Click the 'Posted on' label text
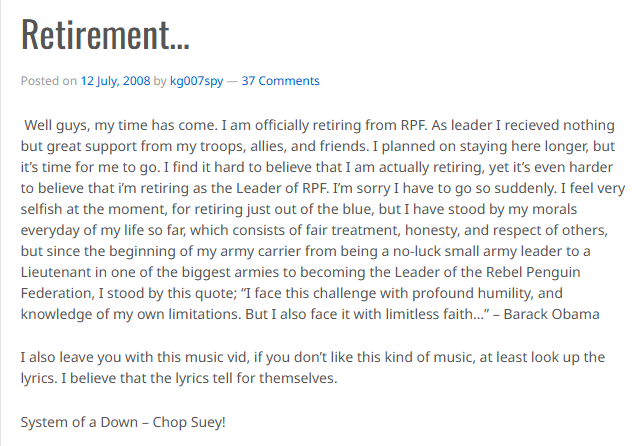640x446 pixels. (x=49, y=81)
